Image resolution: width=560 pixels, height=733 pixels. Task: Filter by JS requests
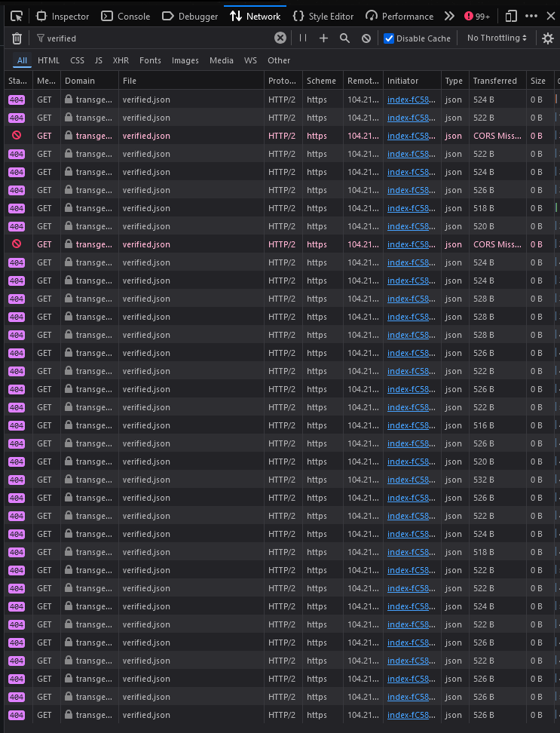point(99,60)
